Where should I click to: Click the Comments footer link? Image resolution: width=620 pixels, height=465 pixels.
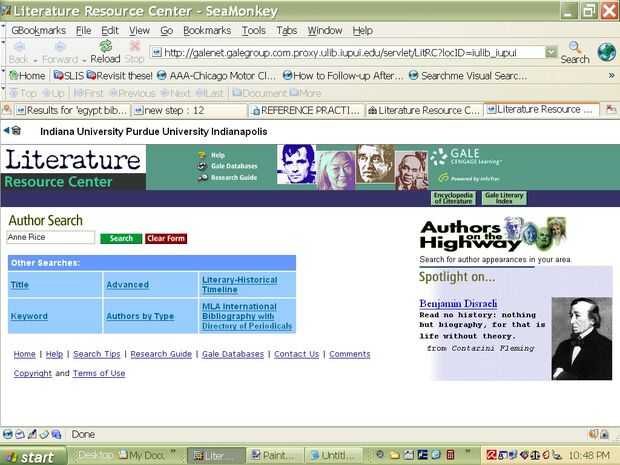pos(350,354)
